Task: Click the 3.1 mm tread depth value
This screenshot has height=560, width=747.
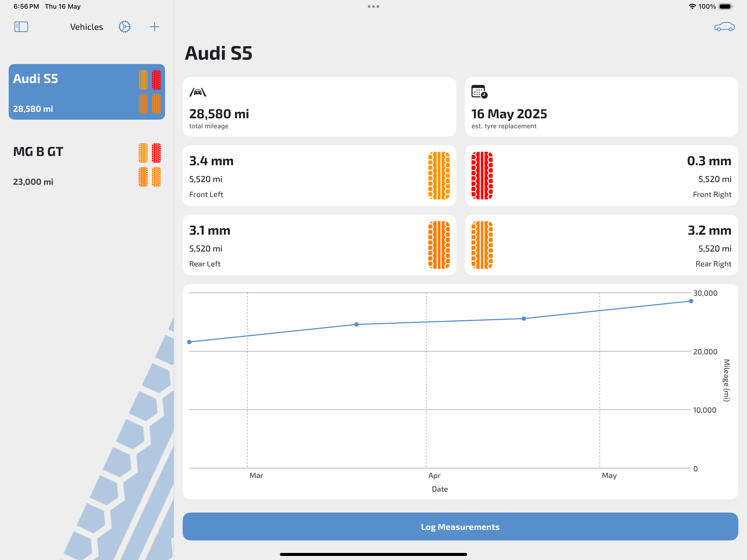Action: [210, 231]
